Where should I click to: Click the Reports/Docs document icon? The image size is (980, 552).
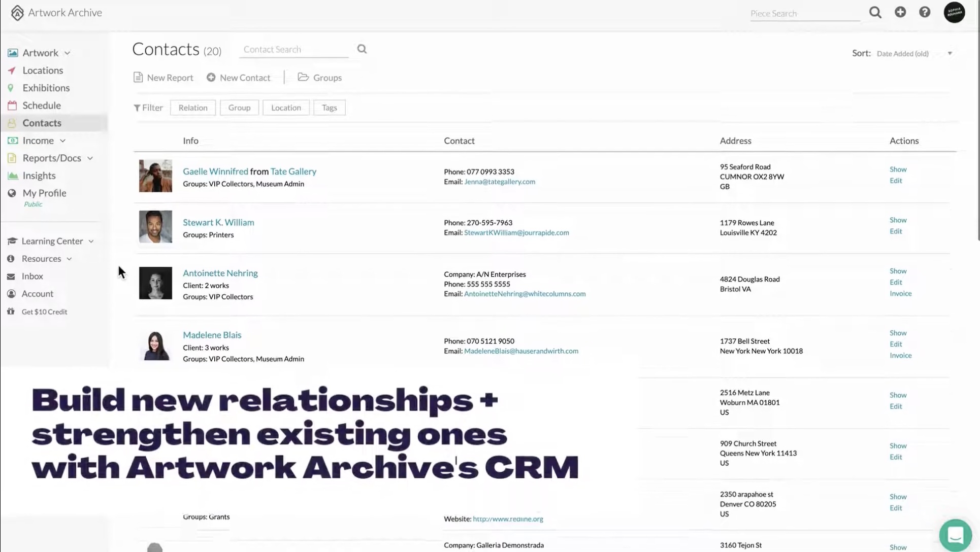click(12, 158)
